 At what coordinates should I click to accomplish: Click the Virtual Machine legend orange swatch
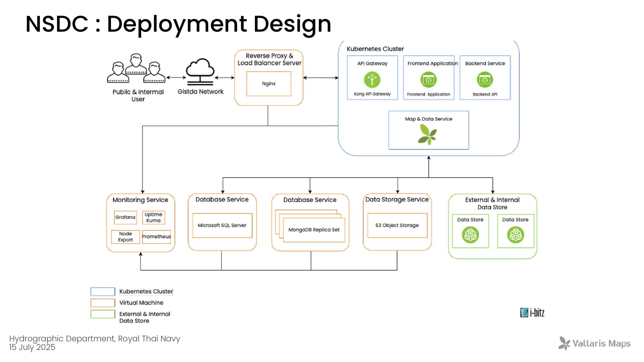click(103, 303)
